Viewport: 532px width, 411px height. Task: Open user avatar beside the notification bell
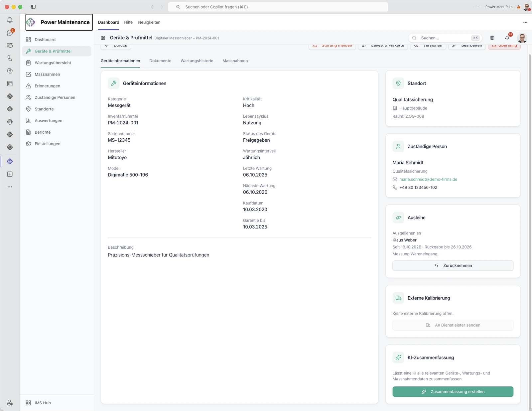pos(522,38)
